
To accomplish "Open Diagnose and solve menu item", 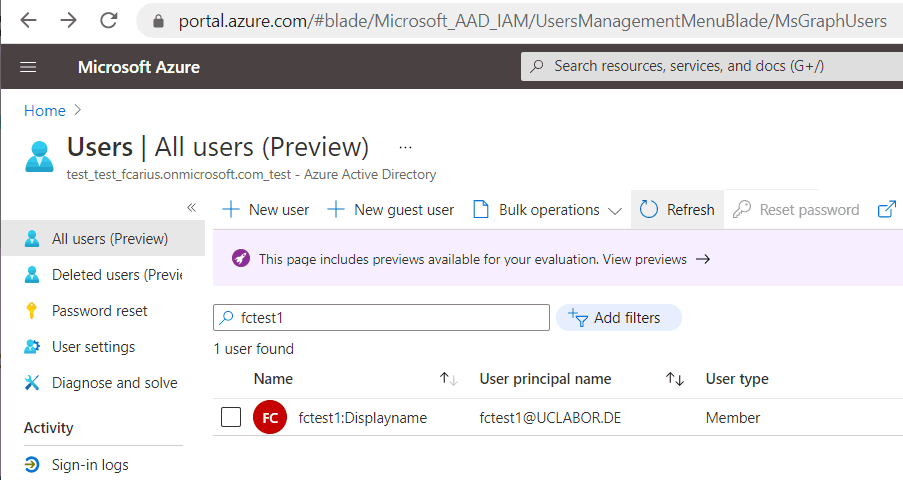I will coord(103,383).
